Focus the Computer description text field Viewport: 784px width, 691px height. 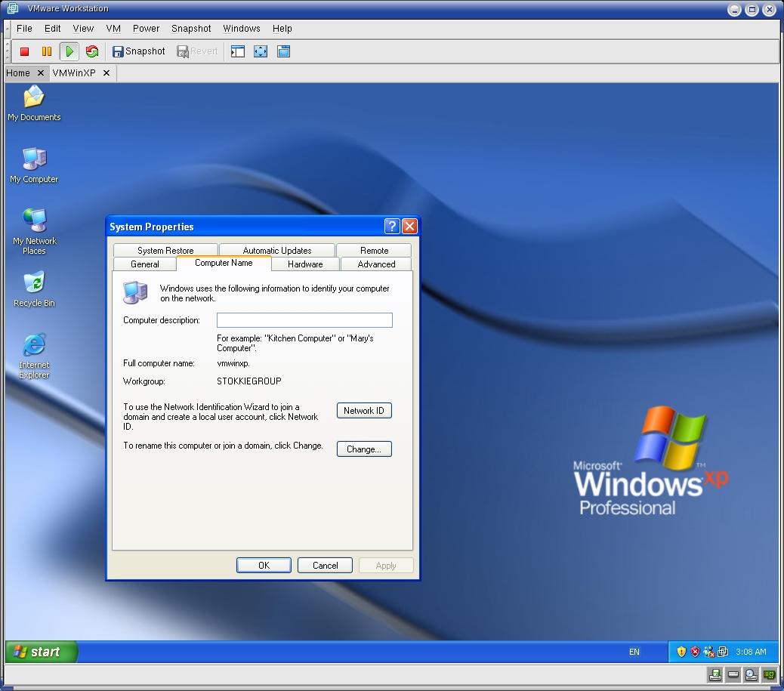pyautogui.click(x=304, y=320)
